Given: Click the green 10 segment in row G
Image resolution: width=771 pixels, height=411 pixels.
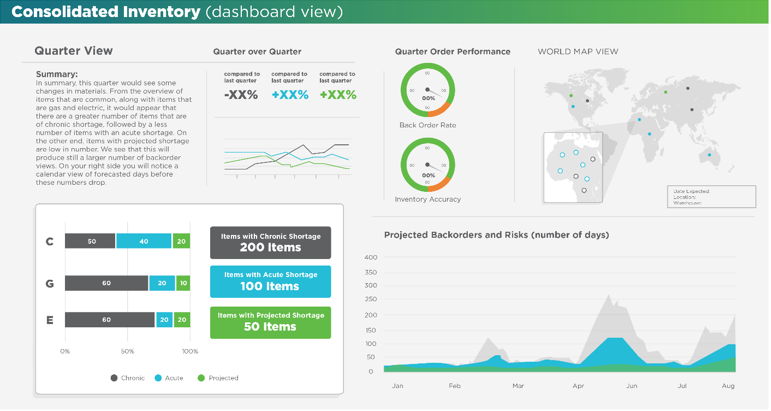Looking at the screenshot, I should (182, 284).
